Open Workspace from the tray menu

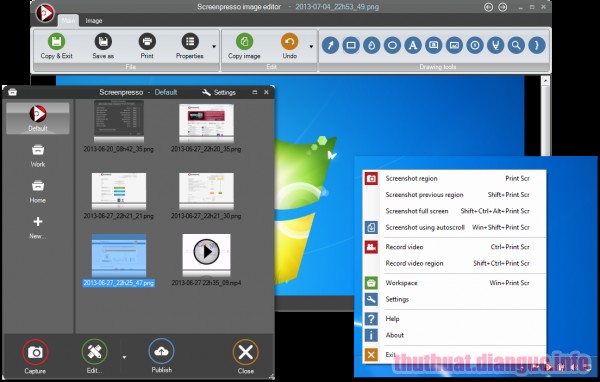(x=454, y=283)
